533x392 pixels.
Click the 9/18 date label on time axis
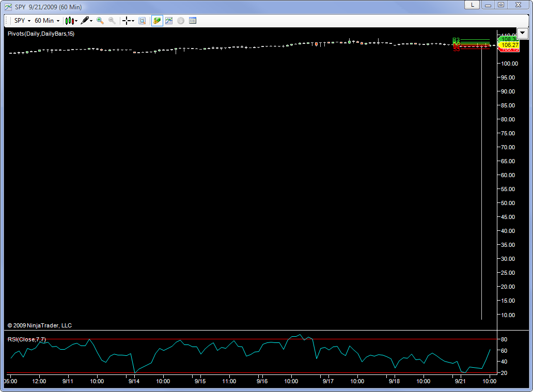click(394, 381)
